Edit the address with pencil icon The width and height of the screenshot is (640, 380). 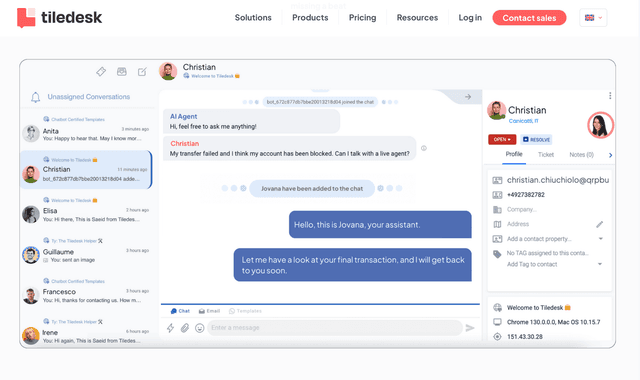tap(600, 224)
